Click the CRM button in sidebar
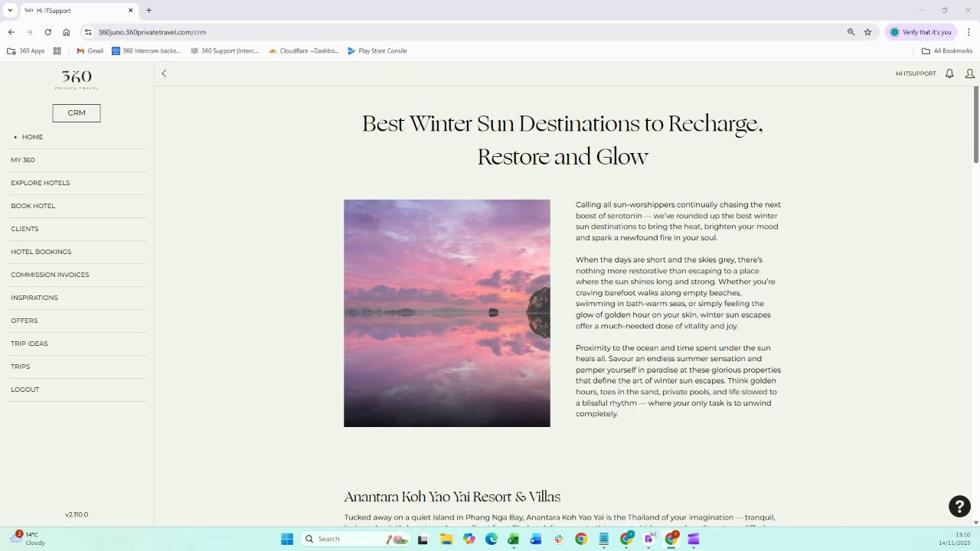The image size is (980, 551). point(77,113)
